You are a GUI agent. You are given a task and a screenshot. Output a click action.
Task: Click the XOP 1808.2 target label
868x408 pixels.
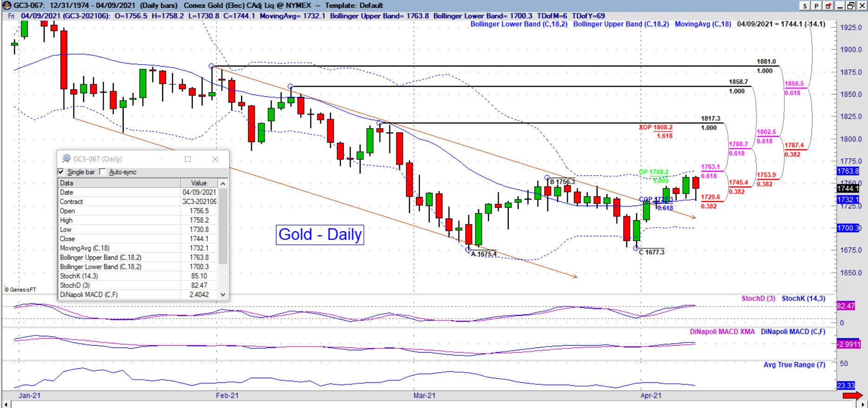656,127
